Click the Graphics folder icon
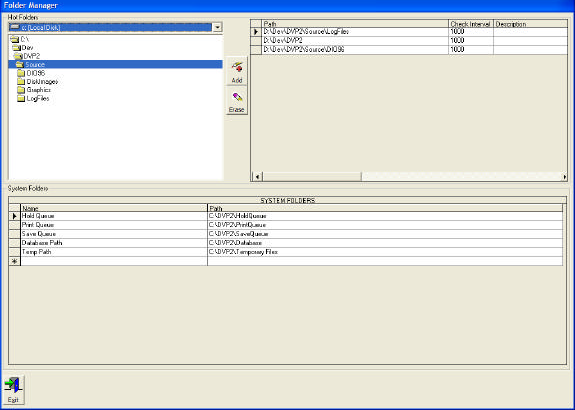Viewport: 575px width, 410px height. pos(21,90)
